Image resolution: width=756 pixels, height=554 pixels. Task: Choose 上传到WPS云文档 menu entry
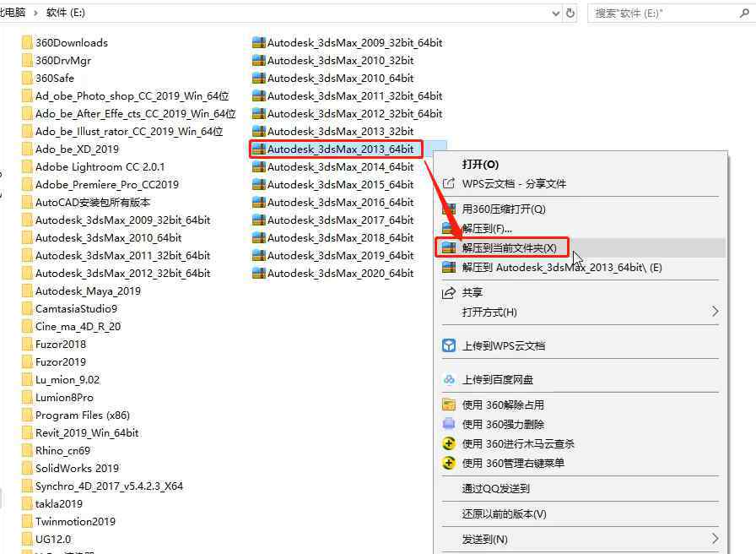pos(580,345)
